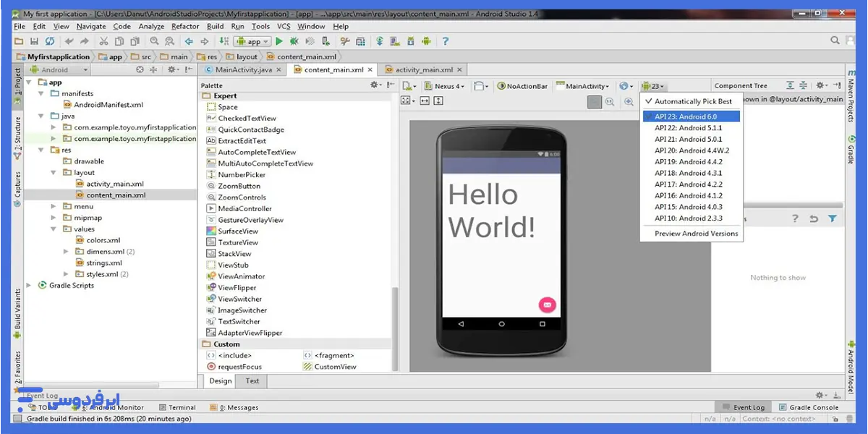
Task: Select AndroidManifest.xml in project tree
Action: coord(103,105)
